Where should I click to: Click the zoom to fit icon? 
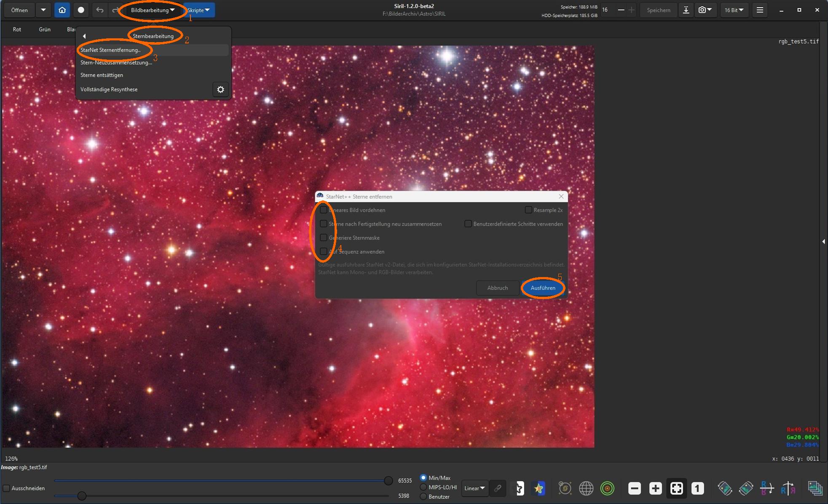(676, 488)
